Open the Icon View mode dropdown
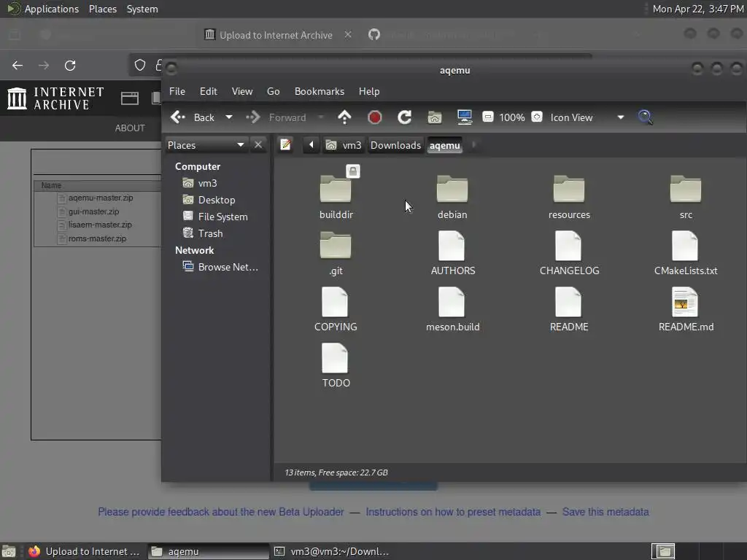The width and height of the screenshot is (747, 560). point(587,117)
